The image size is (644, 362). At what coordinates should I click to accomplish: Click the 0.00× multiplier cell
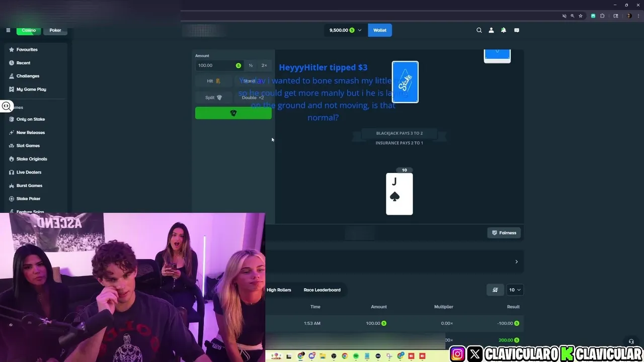click(x=447, y=323)
